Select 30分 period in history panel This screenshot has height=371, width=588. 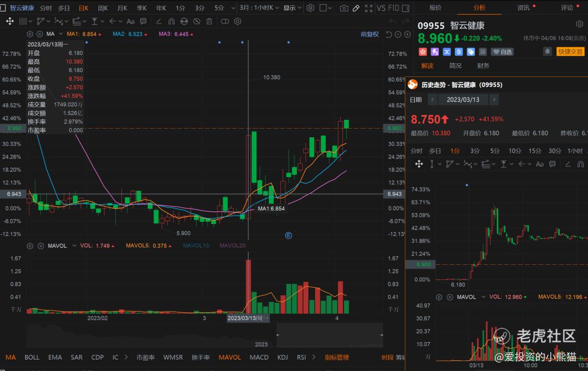[555, 151]
